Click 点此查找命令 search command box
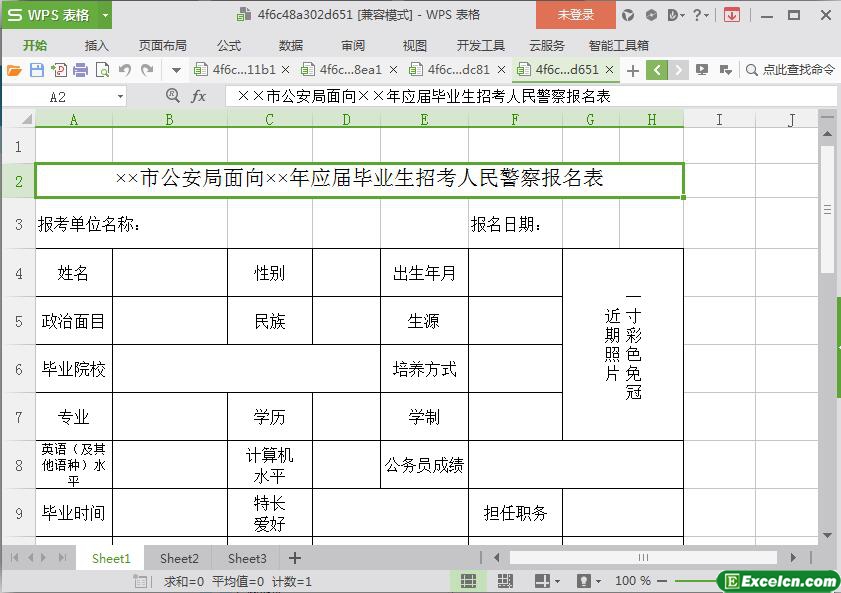Viewport: 841px width, 593px height. click(790, 70)
